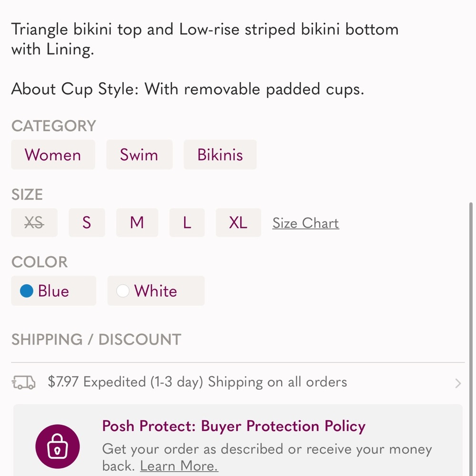Tap the unavailable XS size
Screen dimensions: 476x476
tap(34, 223)
